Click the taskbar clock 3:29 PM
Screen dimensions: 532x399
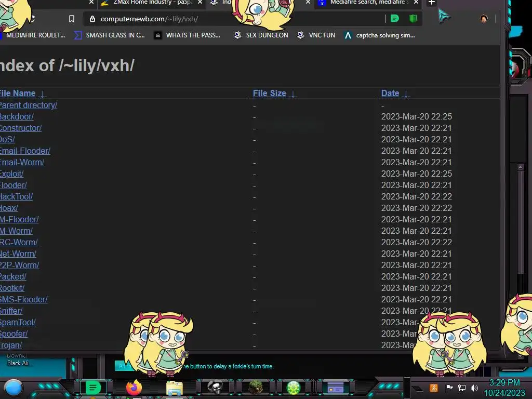pos(504,383)
